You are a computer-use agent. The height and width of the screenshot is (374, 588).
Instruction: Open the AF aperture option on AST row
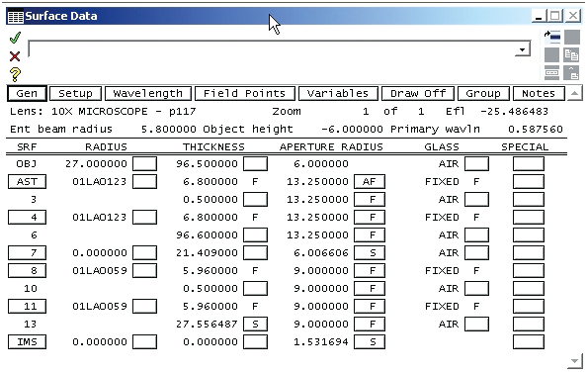pyautogui.click(x=370, y=182)
